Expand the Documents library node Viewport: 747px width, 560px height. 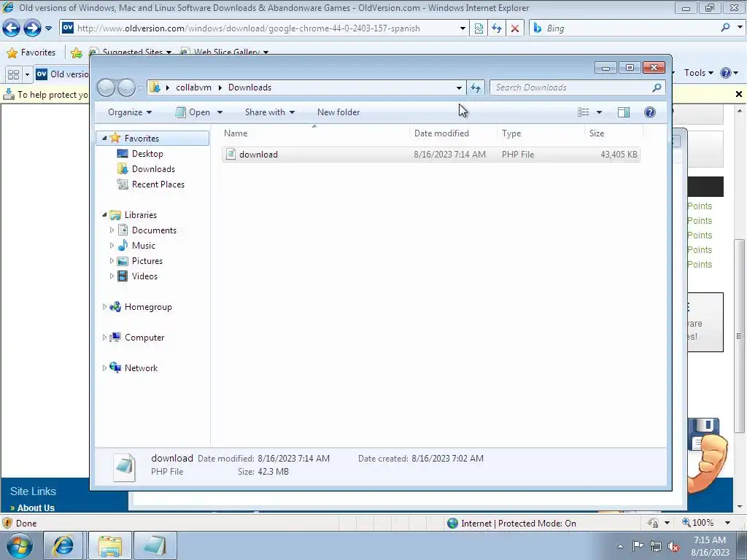click(112, 230)
